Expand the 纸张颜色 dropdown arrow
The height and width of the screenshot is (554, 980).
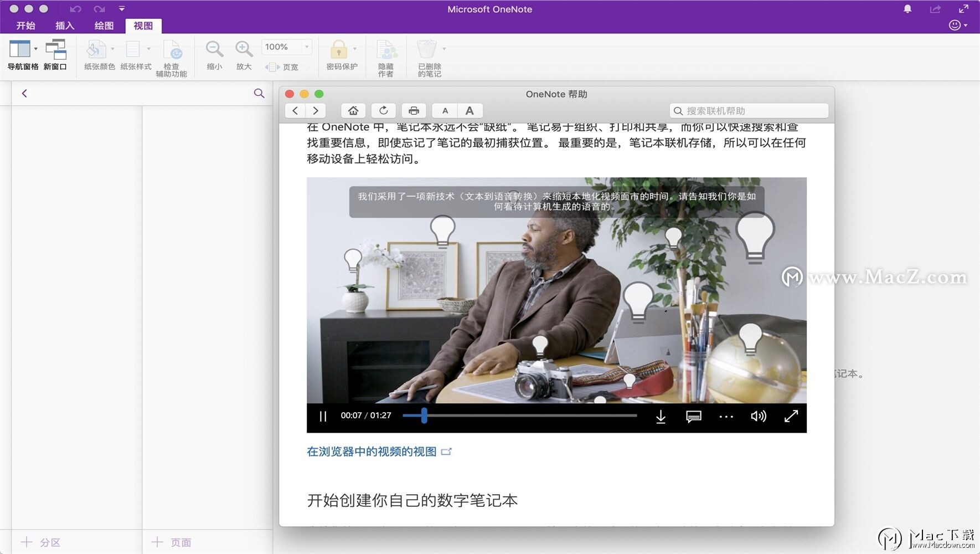(112, 49)
